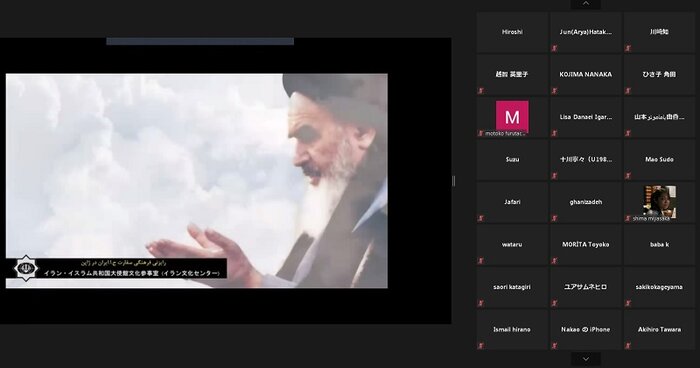The image size is (700, 368).
Task: Click the name Mao Sudo
Action: click(x=659, y=159)
